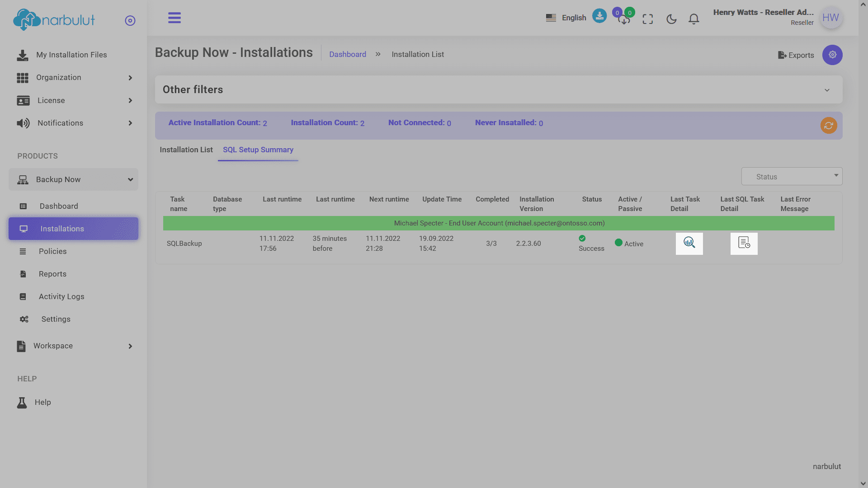Image resolution: width=868 pixels, height=488 pixels.
Task: Click the green Active status dot
Action: [618, 243]
